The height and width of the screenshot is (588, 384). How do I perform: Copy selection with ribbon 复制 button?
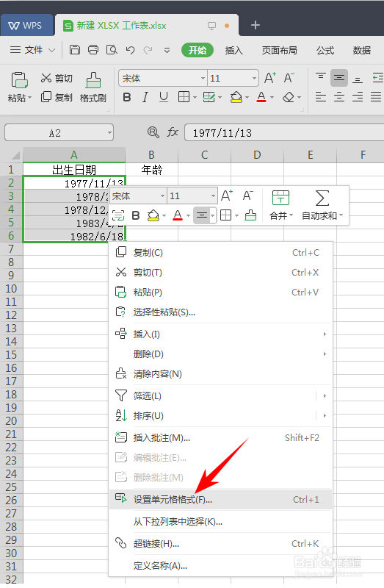pyautogui.click(x=57, y=97)
